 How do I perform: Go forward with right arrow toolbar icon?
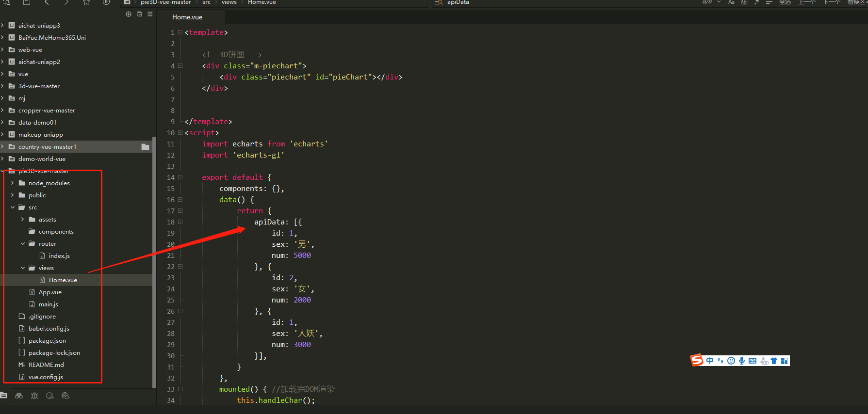[x=66, y=2]
